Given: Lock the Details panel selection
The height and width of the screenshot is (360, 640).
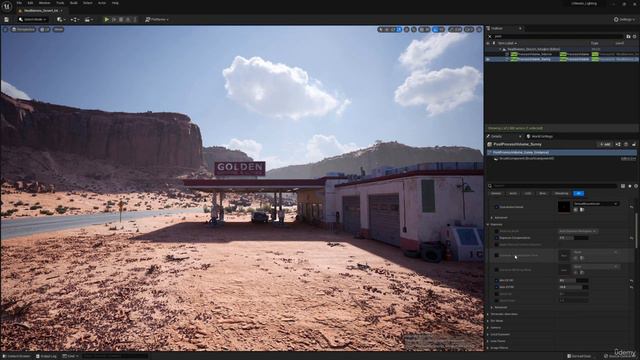Looking at the screenshot, I should (634, 144).
